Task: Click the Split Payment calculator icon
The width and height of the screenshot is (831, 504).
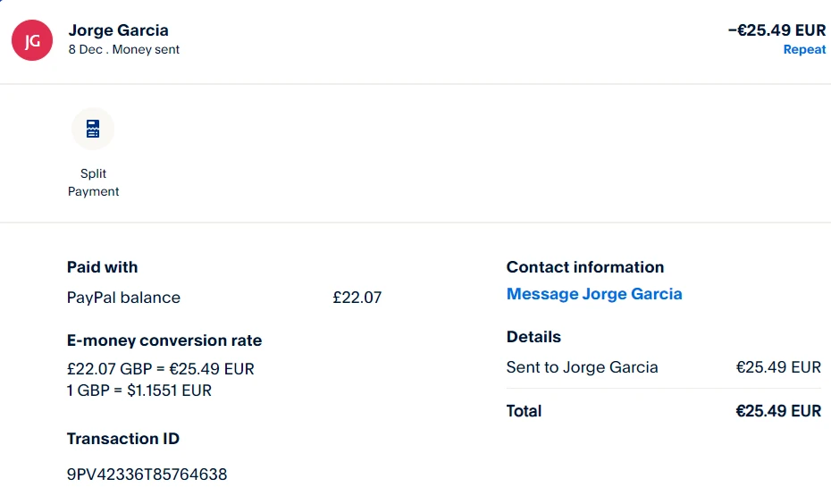Action: [93, 129]
